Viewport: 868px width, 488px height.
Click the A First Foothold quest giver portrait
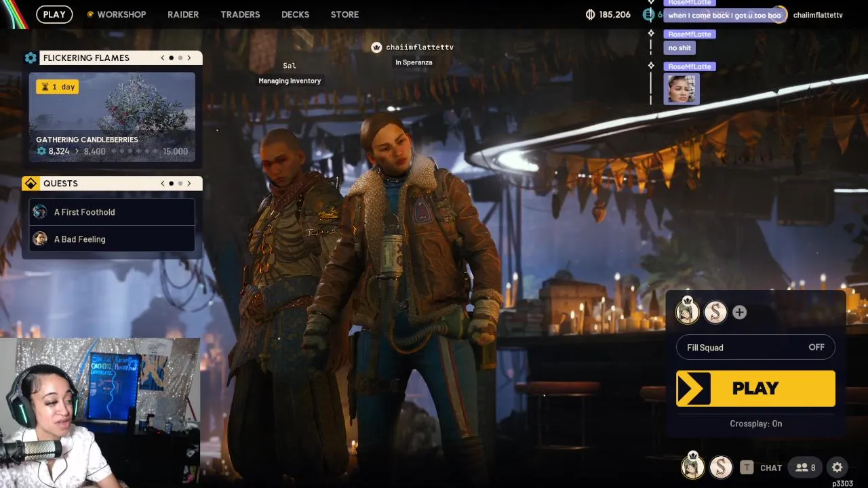(x=40, y=212)
